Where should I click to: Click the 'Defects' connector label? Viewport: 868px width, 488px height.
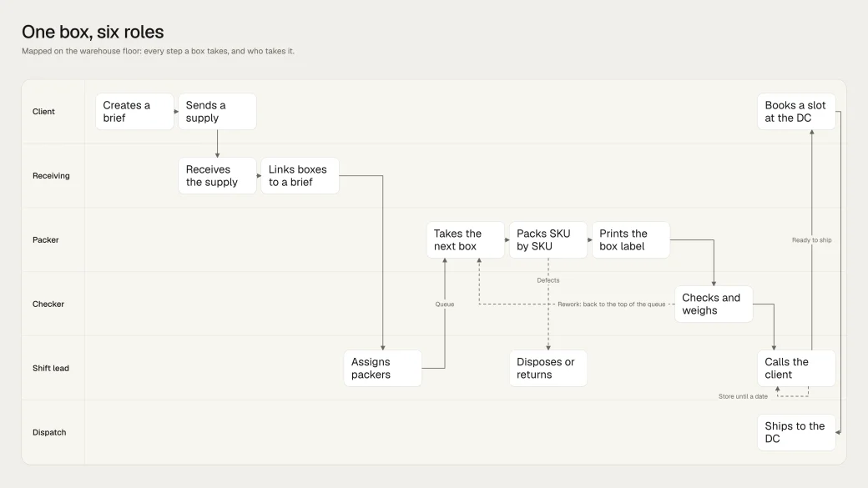pyautogui.click(x=548, y=280)
